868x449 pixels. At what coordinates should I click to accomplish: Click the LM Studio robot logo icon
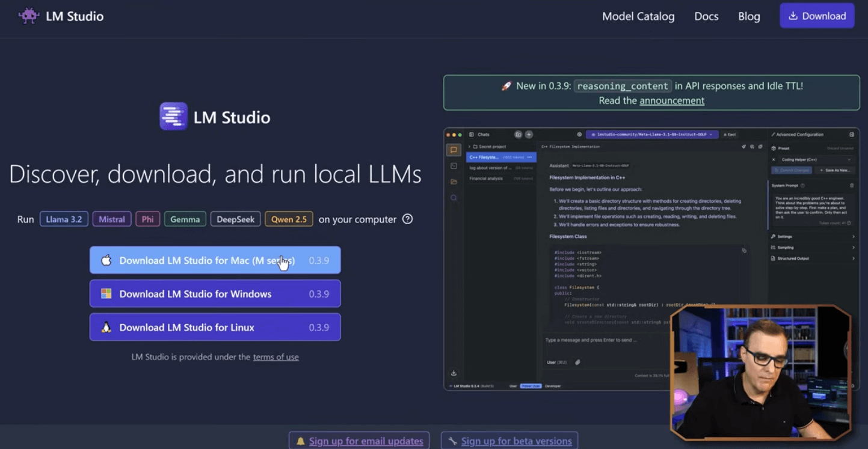[28, 16]
